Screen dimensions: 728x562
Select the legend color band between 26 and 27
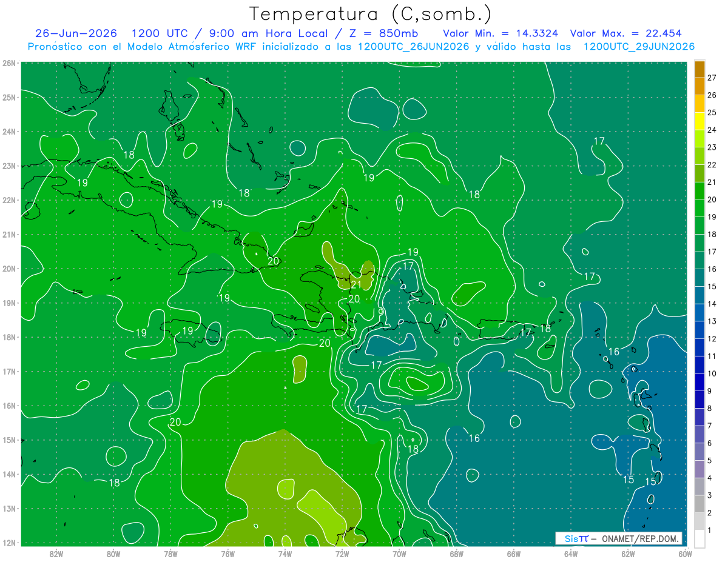tap(699, 87)
